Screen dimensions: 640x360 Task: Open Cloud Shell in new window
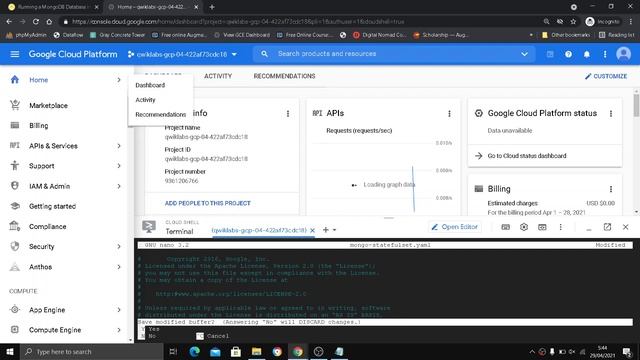click(x=607, y=227)
